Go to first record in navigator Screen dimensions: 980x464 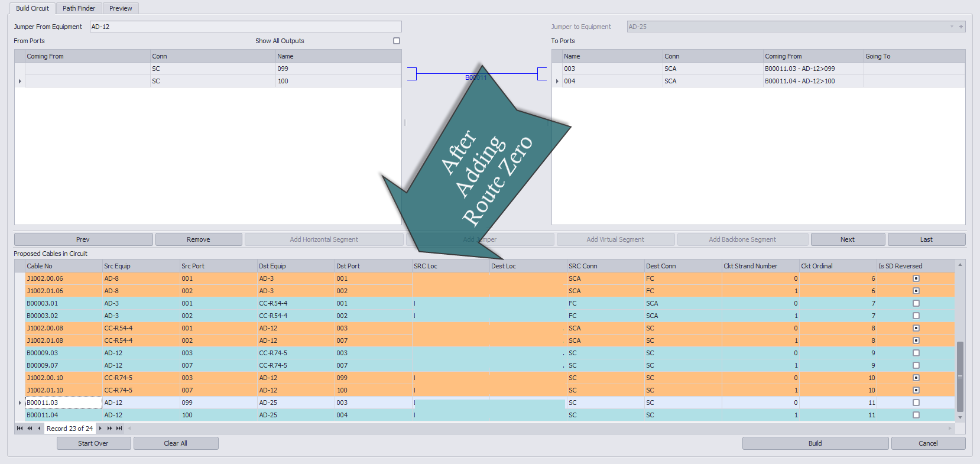[20, 429]
